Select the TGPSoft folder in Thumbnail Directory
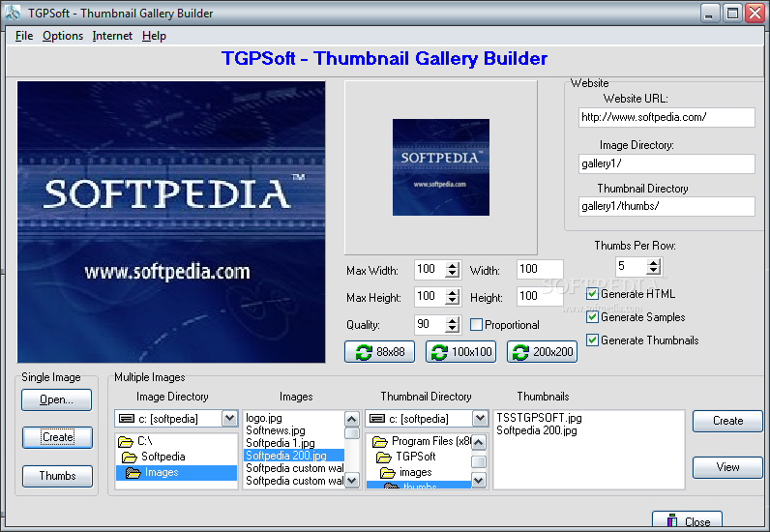Screen dimensions: 770x532 (406, 457)
